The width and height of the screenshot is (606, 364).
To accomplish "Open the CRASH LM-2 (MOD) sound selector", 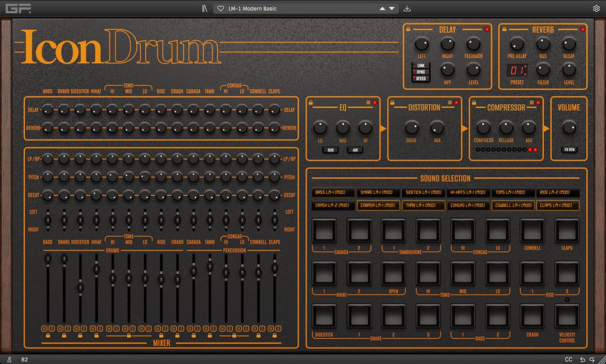I will (333, 206).
